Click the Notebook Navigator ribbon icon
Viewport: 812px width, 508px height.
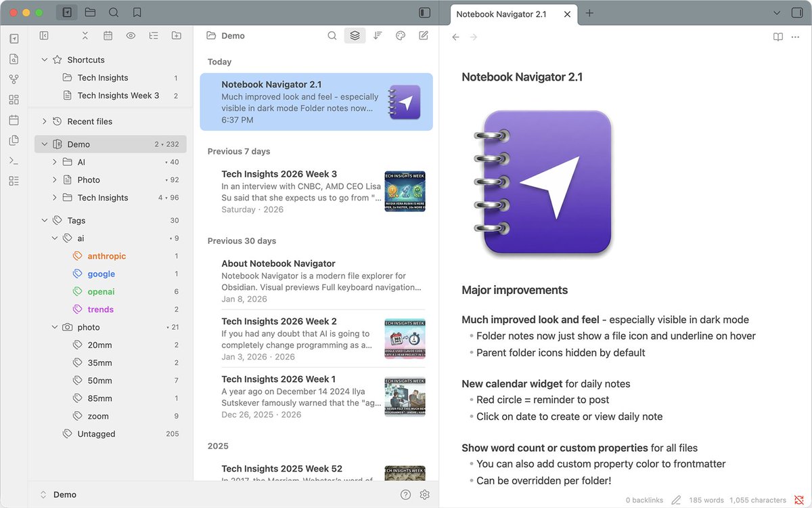click(x=14, y=39)
